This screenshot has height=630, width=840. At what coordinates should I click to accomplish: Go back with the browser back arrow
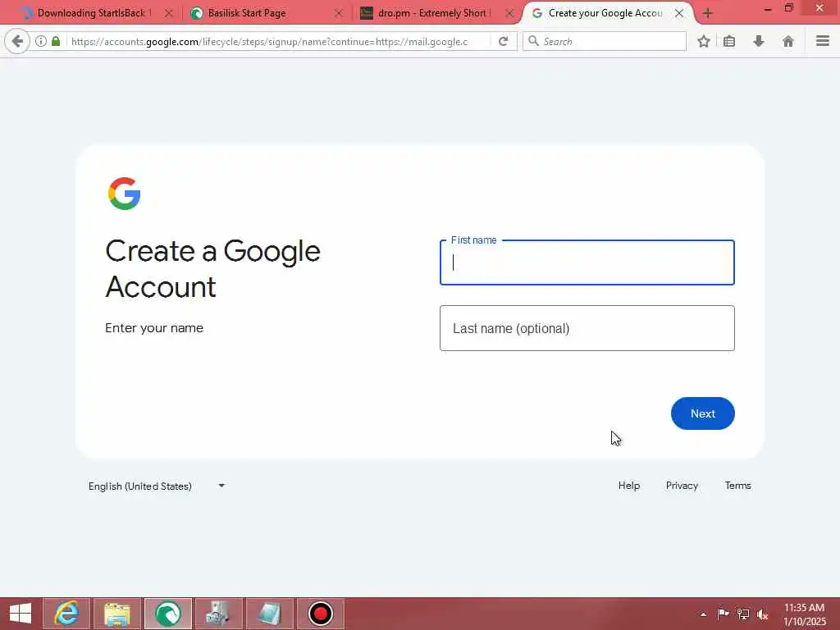17,41
